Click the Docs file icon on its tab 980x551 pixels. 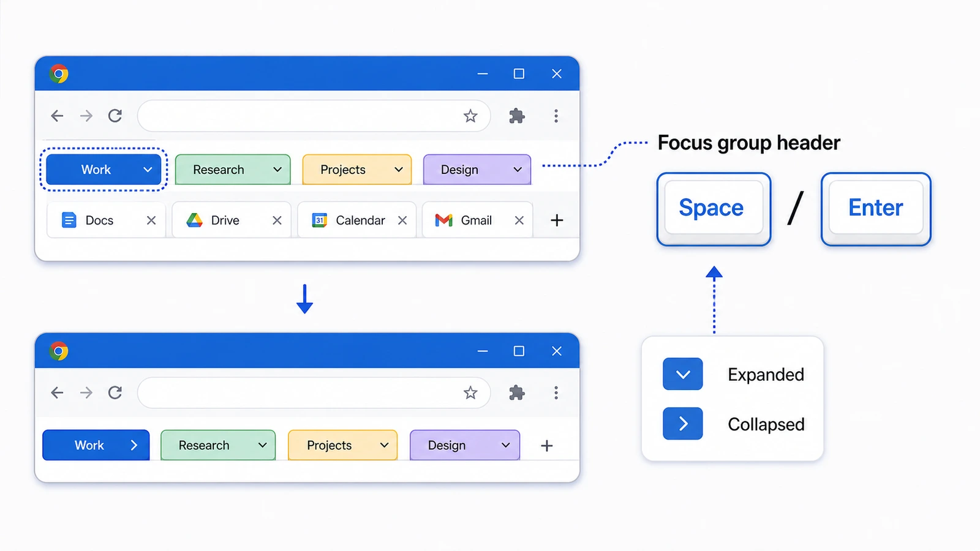pos(69,220)
